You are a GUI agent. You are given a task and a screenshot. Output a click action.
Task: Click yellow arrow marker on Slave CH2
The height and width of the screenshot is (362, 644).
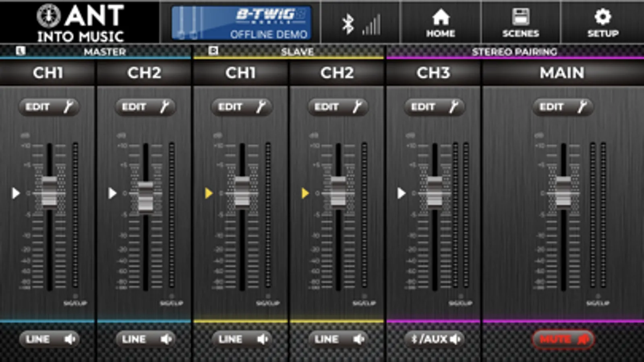tap(305, 193)
